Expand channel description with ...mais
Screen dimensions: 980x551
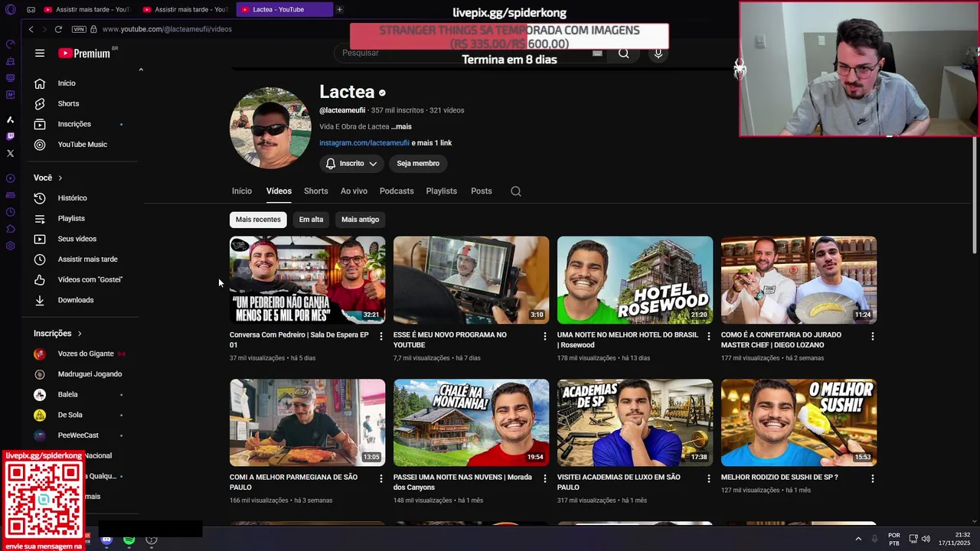pyautogui.click(x=401, y=127)
